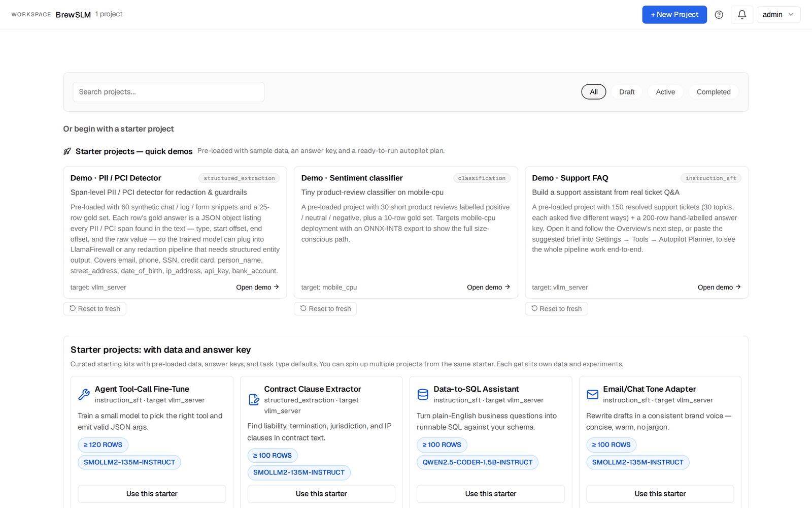The width and height of the screenshot is (812, 508).
Task: Click the reset icon under Support FAQ
Action: tap(534, 308)
